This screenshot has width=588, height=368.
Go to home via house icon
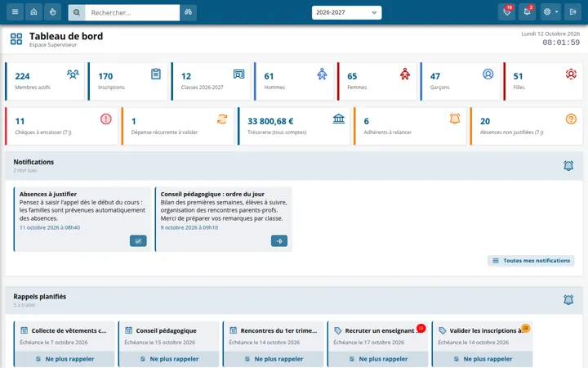click(33, 12)
